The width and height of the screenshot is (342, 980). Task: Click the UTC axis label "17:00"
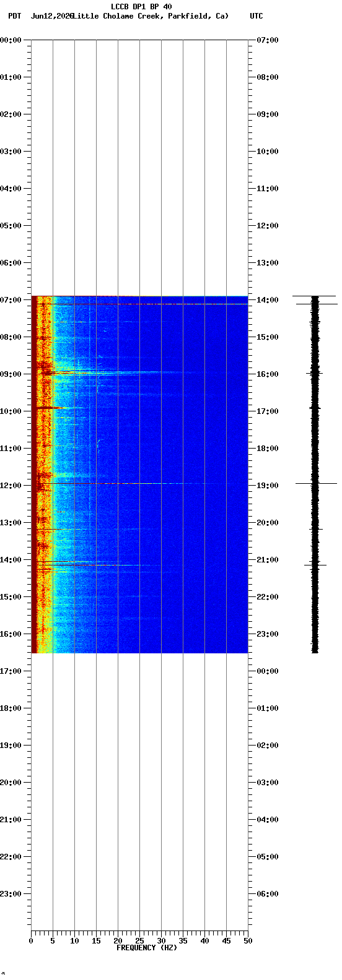point(267,411)
